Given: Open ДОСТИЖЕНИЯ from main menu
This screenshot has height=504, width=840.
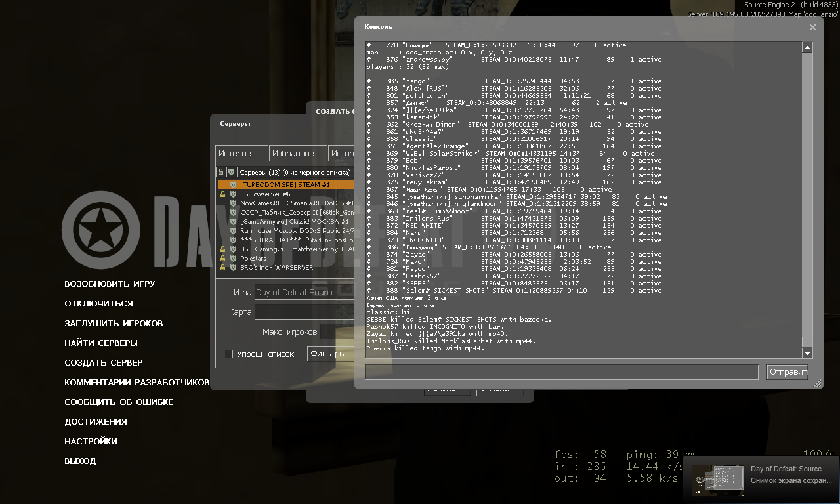Looking at the screenshot, I should pos(96,422).
